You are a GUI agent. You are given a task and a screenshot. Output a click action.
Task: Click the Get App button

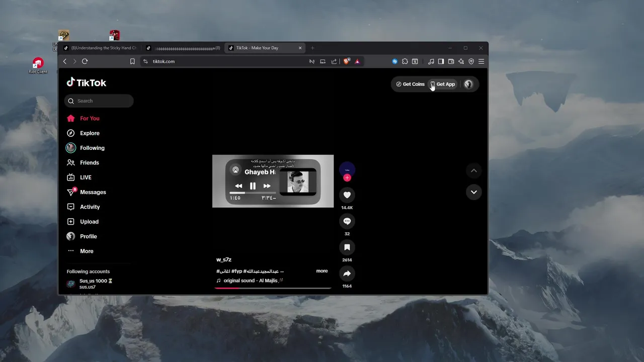[x=443, y=84]
